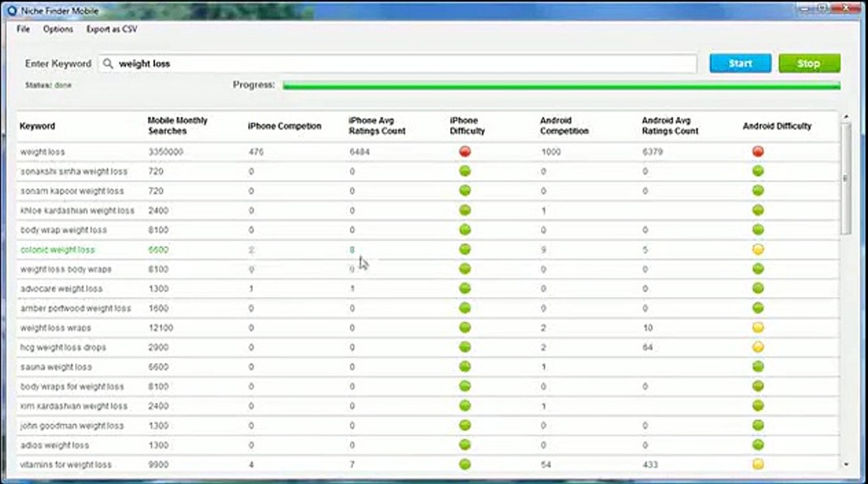Sort by Android Difficulty column header
868x484 pixels.
point(777,126)
